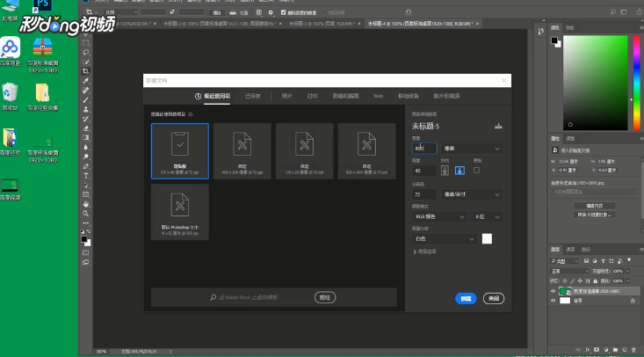The height and width of the screenshot is (357, 644).
Task: Open the layer filter 类型 dropdown
Action: click(x=564, y=261)
